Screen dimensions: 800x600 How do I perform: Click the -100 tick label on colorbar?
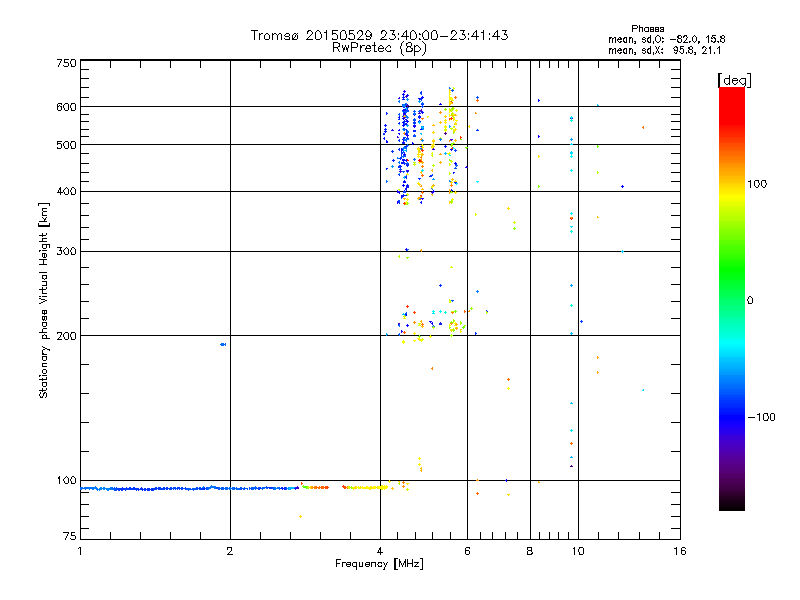tap(764, 417)
